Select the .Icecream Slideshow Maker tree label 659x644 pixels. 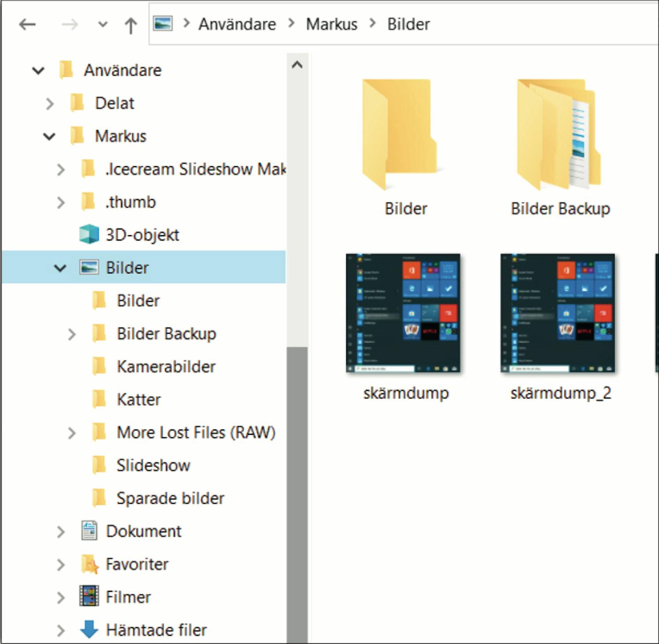point(196,169)
